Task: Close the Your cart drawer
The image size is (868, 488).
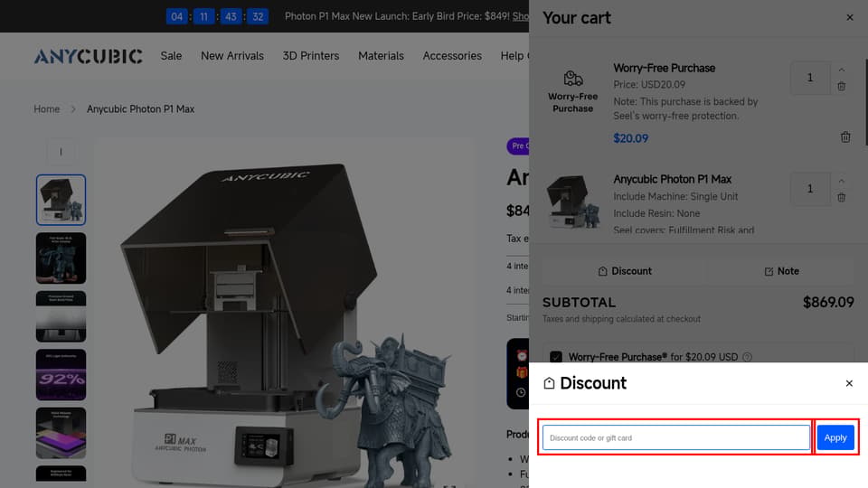Action: (849, 18)
